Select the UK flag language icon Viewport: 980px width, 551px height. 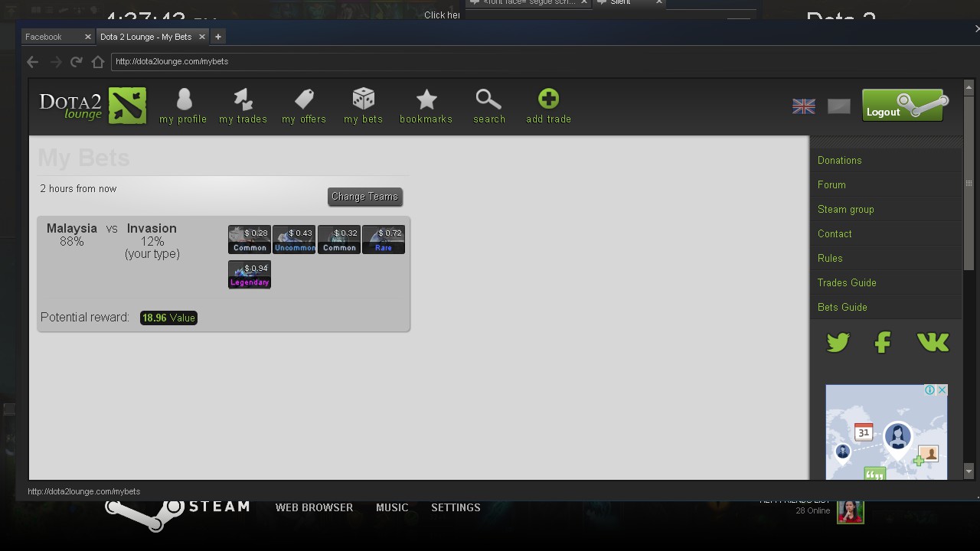point(804,106)
